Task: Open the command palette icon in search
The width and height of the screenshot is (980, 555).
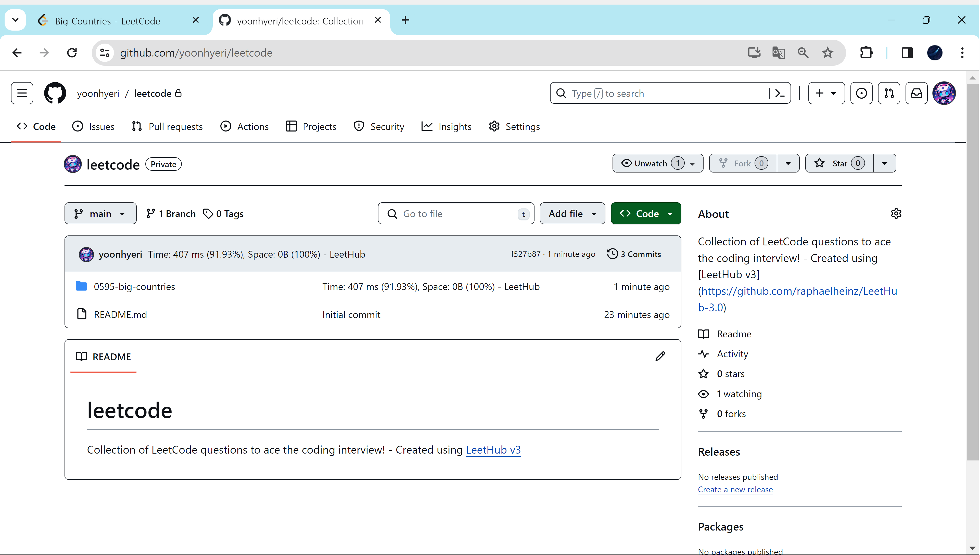Action: (780, 93)
